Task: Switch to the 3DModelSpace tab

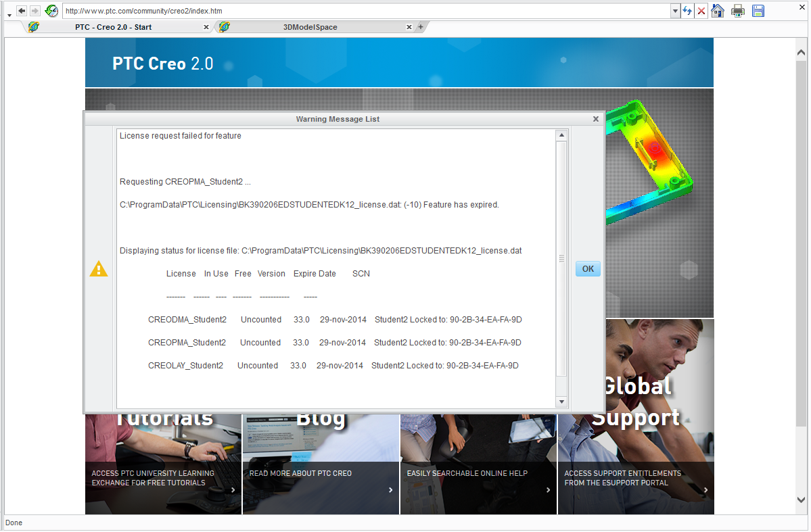Action: click(310, 28)
